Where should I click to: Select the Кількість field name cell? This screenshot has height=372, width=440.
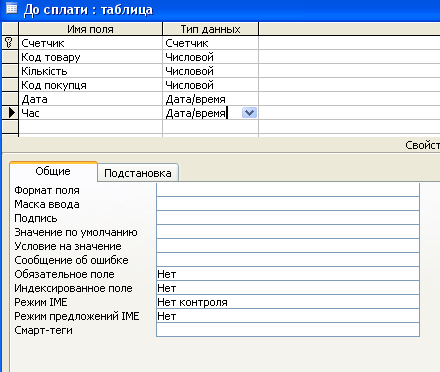pos(91,71)
